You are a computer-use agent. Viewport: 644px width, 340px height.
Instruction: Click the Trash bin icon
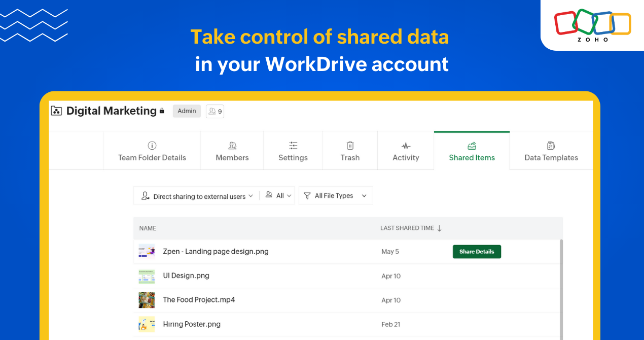point(350,146)
